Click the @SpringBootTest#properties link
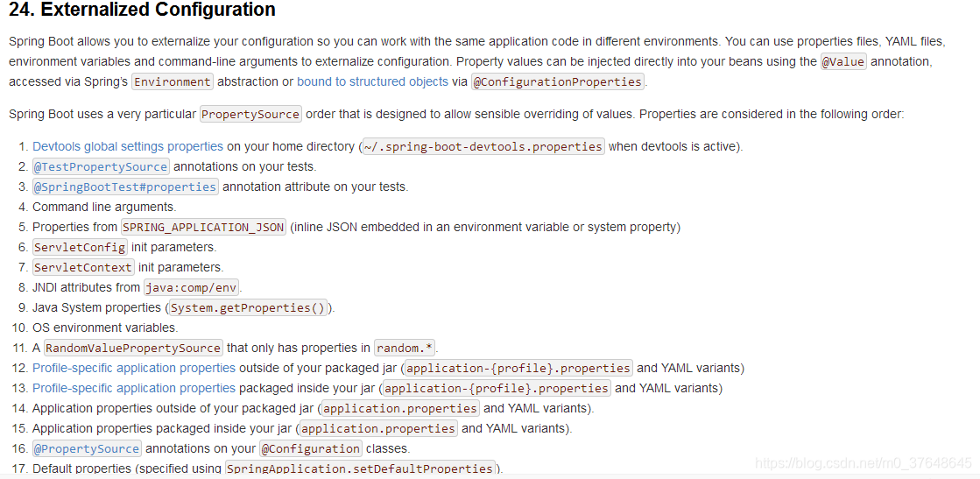Image resolution: width=980 pixels, height=479 pixels. (125, 187)
